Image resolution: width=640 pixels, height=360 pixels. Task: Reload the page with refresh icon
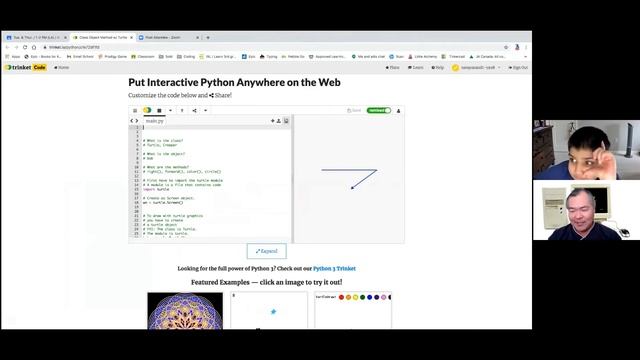click(x=25, y=47)
